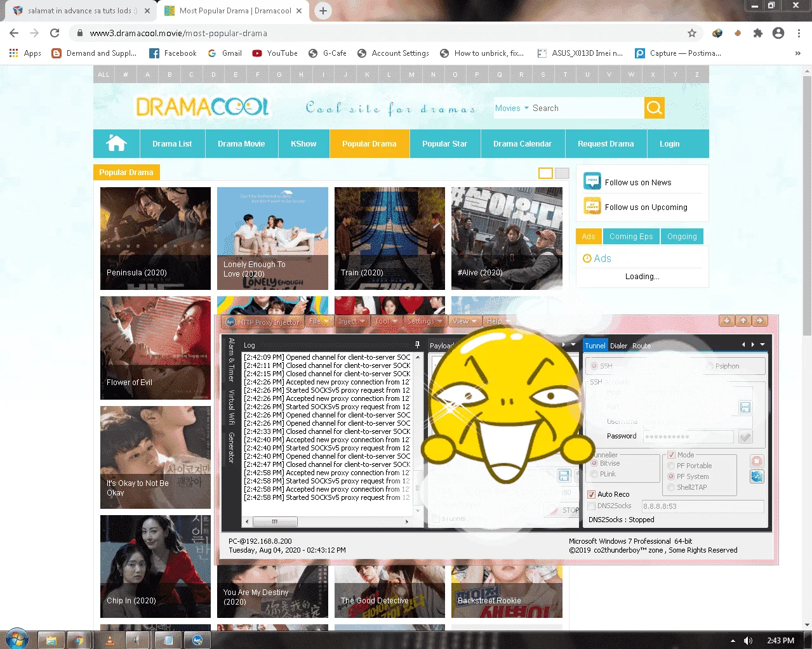Screen dimensions: 812x649
Task: Open the Settings dropdown in Injector
Action: pyautogui.click(x=425, y=321)
